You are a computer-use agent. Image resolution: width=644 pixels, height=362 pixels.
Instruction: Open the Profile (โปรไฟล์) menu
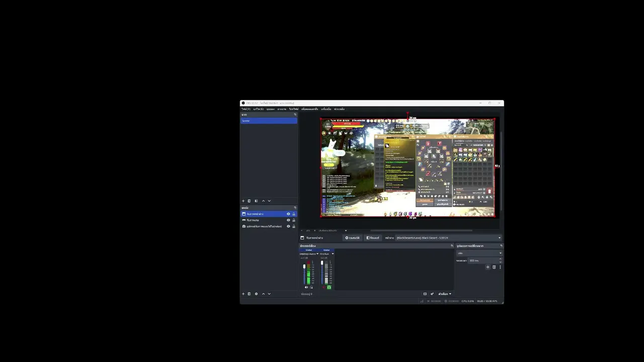[x=294, y=109]
